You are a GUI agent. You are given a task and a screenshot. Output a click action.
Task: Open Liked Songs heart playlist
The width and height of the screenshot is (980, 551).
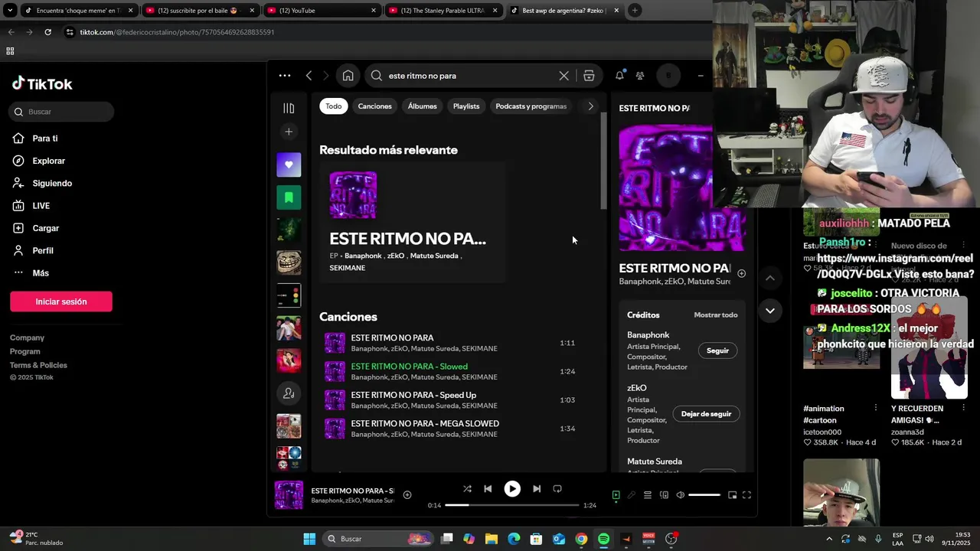click(x=289, y=165)
